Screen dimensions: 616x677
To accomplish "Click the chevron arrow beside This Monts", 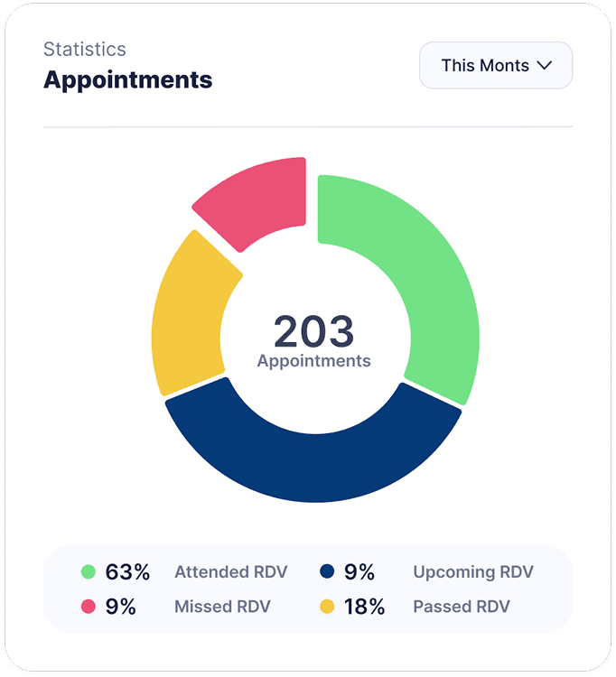I will coord(545,66).
